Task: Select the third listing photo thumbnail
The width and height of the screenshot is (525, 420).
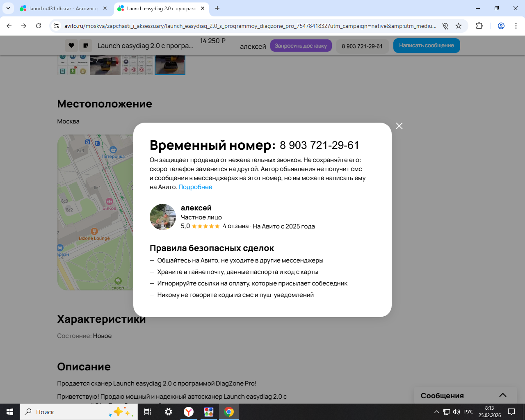Action: pyautogui.click(x=137, y=65)
